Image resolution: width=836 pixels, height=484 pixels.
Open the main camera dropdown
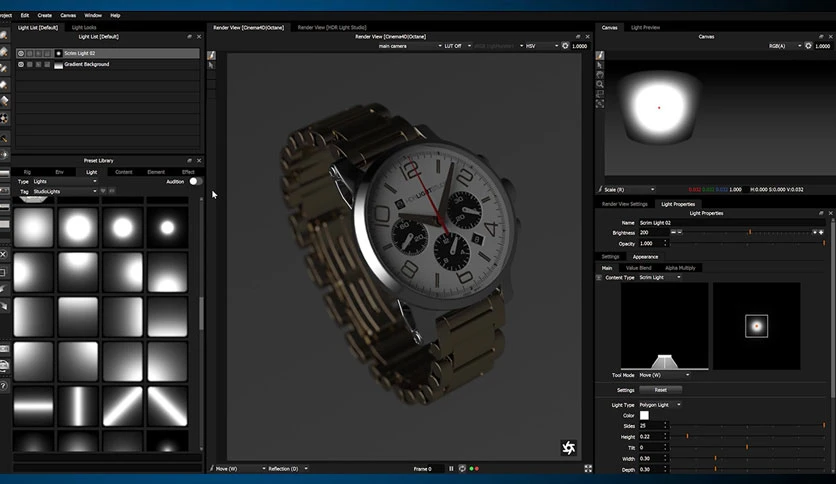tap(409, 46)
